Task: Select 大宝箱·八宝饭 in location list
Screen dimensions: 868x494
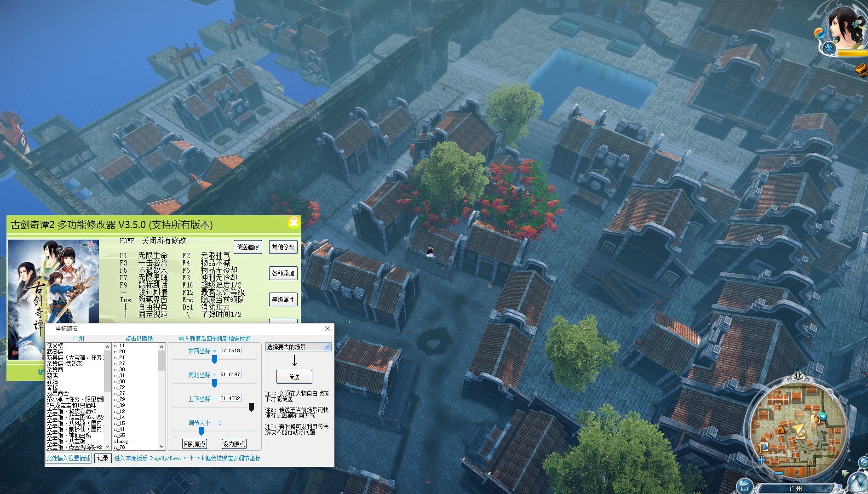Action: pos(66,441)
